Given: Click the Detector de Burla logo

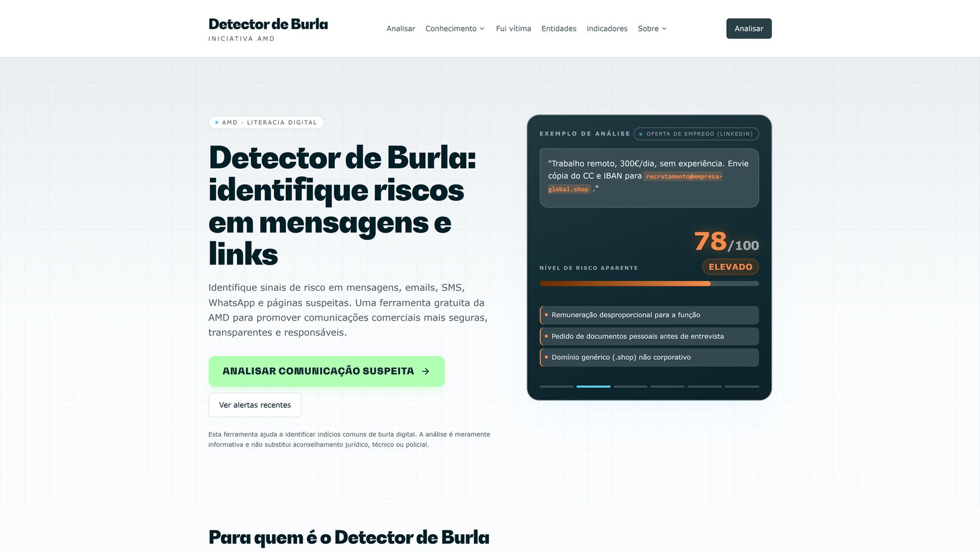Looking at the screenshot, I should (x=268, y=24).
